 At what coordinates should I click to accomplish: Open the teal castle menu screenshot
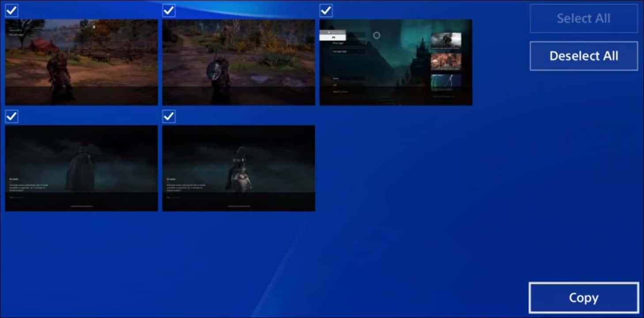tap(396, 62)
